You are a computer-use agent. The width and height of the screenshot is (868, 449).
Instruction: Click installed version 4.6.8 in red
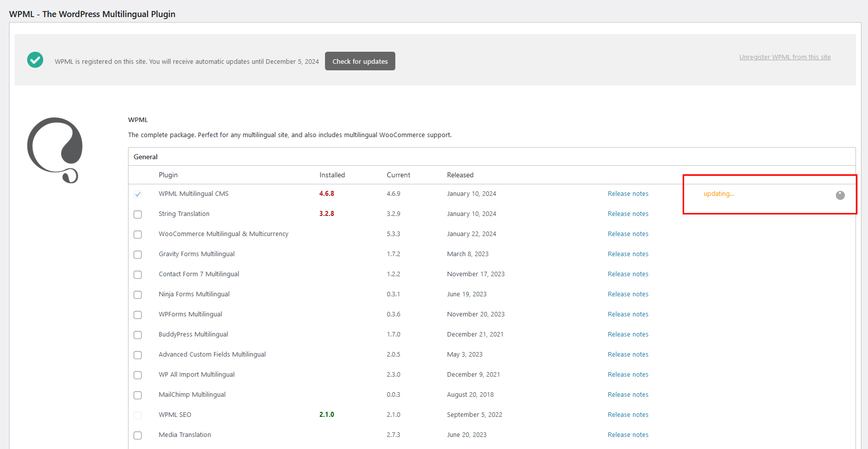(x=327, y=194)
